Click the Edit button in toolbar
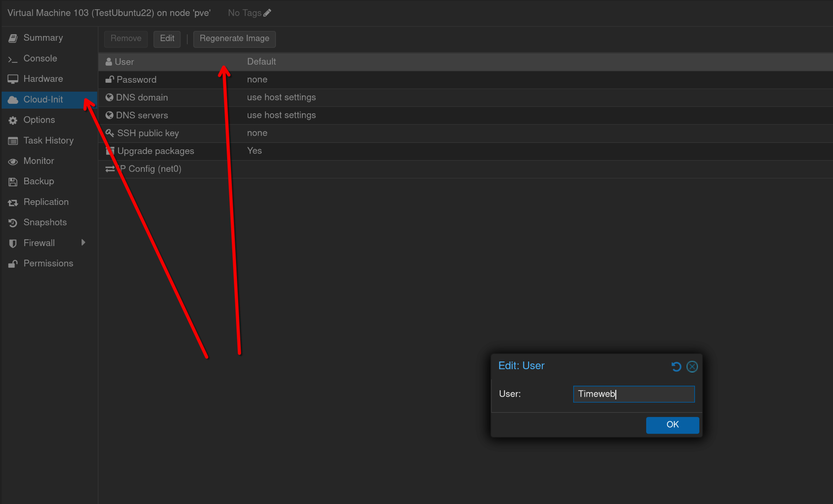Screen dimensions: 833x504 point(167,39)
